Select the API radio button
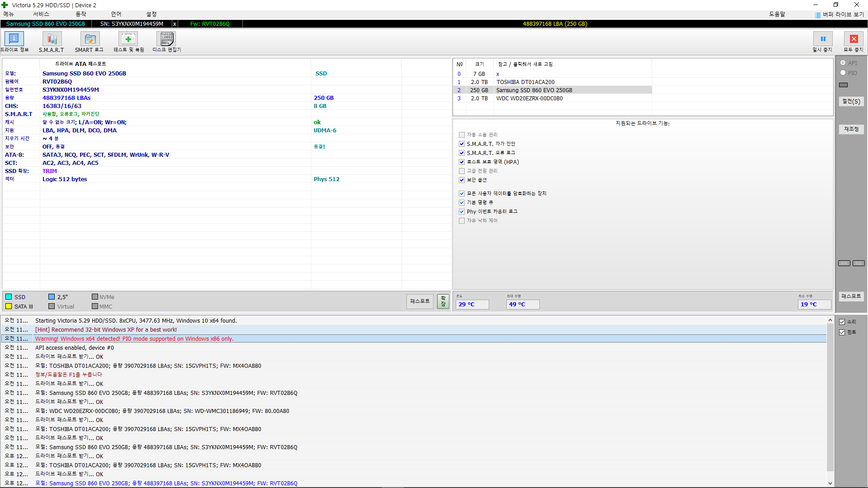Image resolution: width=868 pixels, height=488 pixels. [x=843, y=63]
